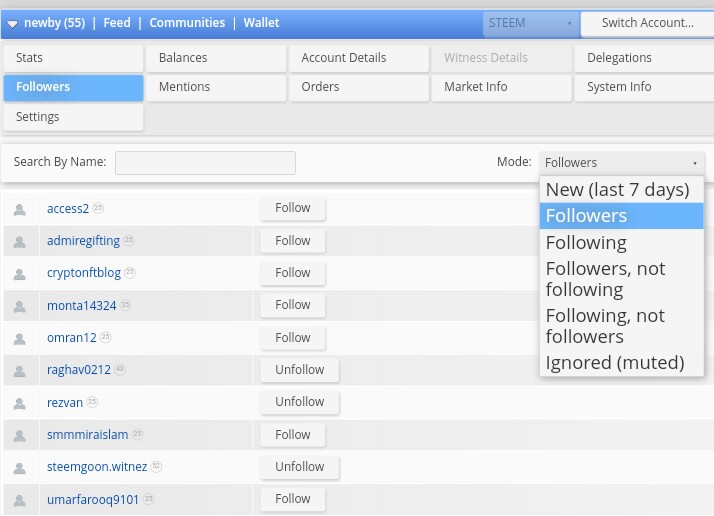Click the avatar icon next to cryptonftblog
The height and width of the screenshot is (516, 714).
tap(20, 274)
